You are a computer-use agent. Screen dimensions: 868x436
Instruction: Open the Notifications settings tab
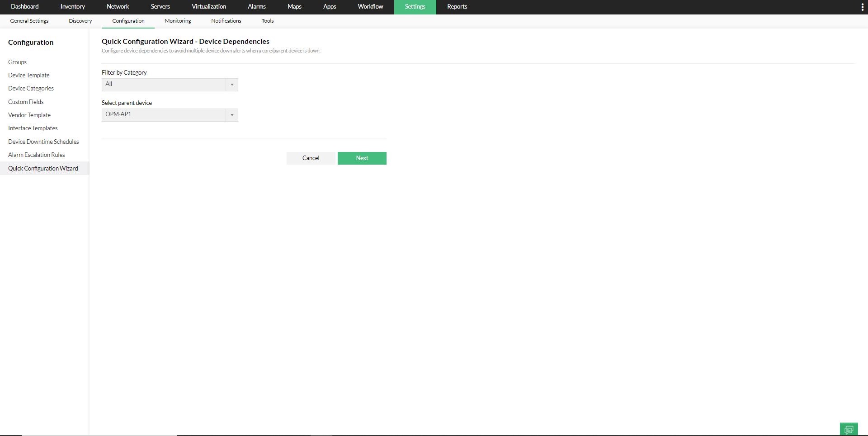point(226,21)
